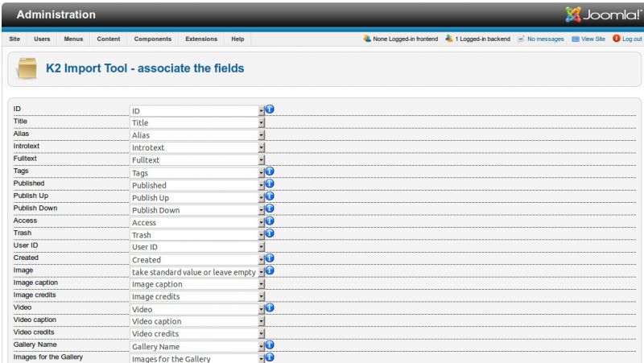Expand the Image caption dropdown
This screenshot has width=644, height=363.
(x=197, y=284)
